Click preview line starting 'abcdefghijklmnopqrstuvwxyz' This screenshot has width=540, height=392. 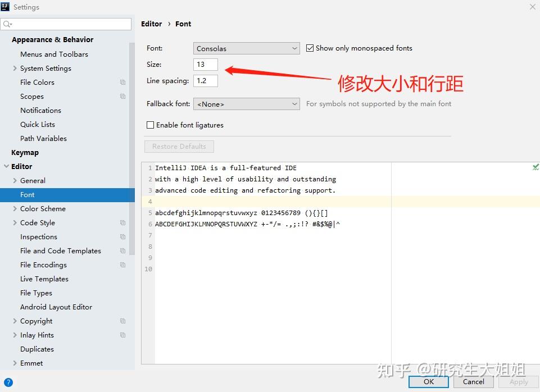(242, 213)
